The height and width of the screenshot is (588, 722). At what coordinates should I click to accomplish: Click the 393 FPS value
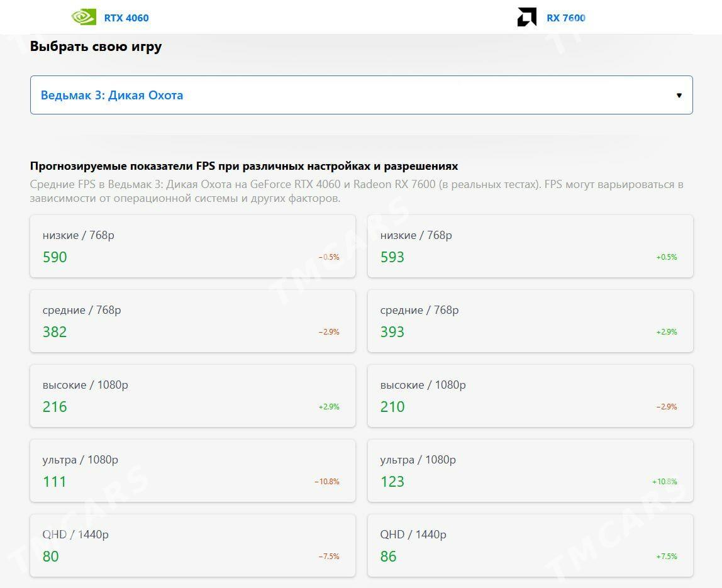pyautogui.click(x=392, y=332)
